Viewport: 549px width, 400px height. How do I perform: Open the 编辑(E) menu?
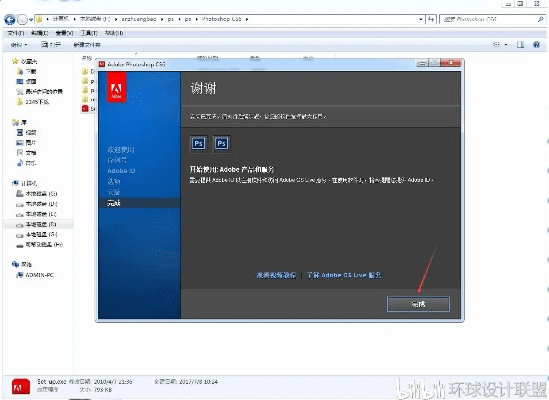click(40, 33)
